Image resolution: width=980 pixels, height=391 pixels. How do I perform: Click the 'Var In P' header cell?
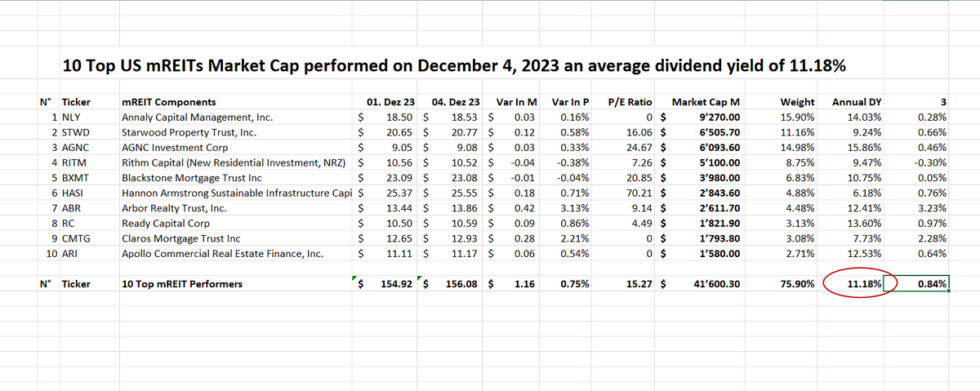[x=571, y=102]
